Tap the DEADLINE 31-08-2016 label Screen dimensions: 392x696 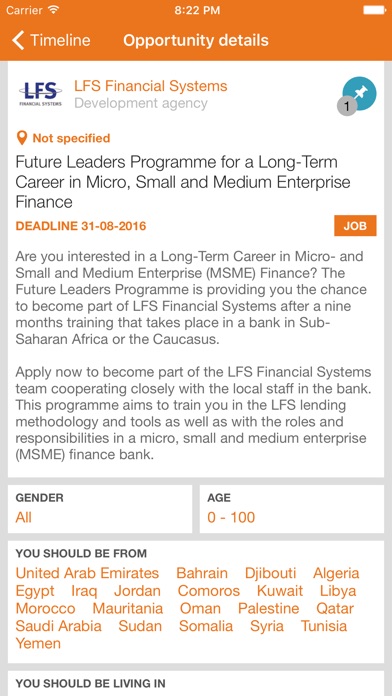pos(81,226)
